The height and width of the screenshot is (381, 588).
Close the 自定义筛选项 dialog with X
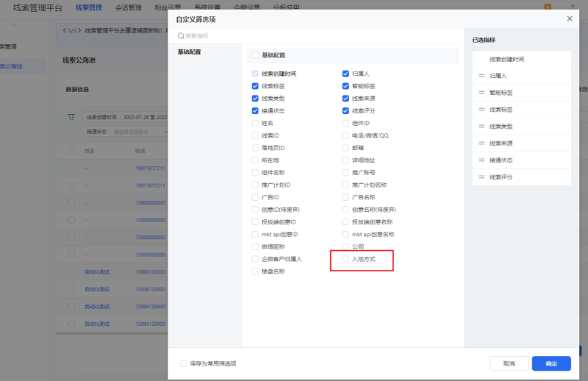coord(569,19)
